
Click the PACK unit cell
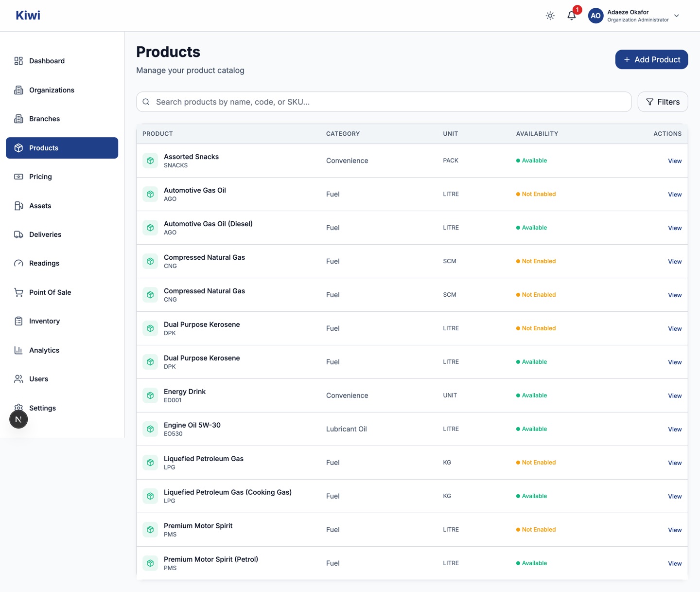tap(451, 161)
